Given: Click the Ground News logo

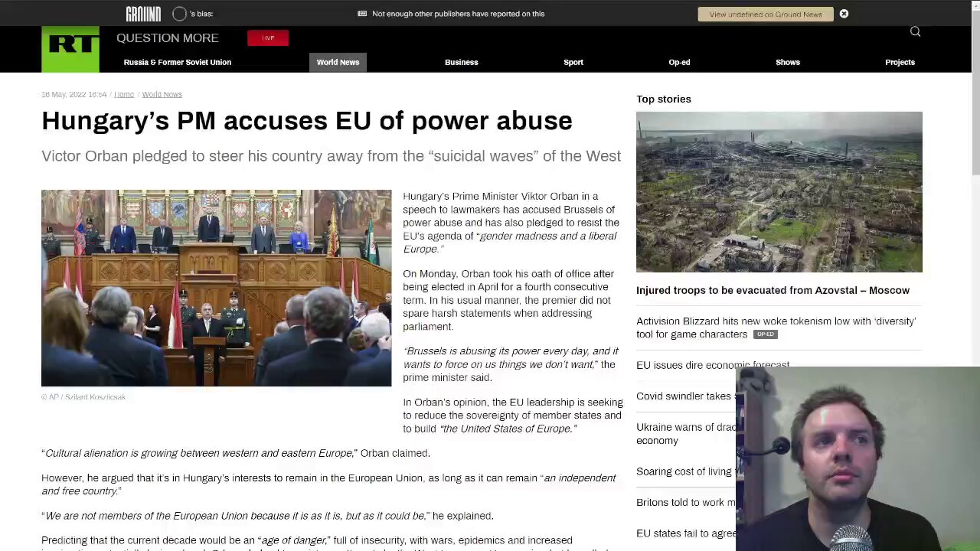Looking at the screenshot, I should (x=143, y=14).
